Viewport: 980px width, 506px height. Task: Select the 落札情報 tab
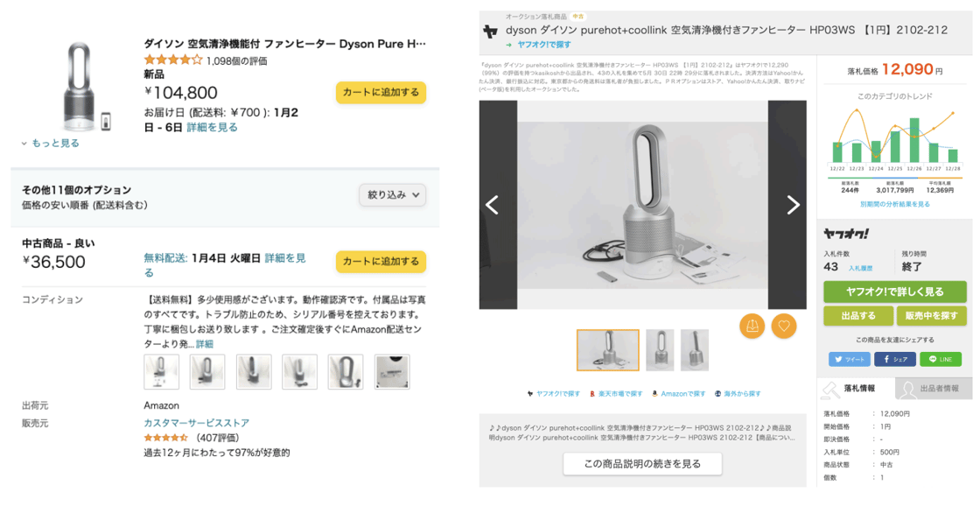(857, 389)
